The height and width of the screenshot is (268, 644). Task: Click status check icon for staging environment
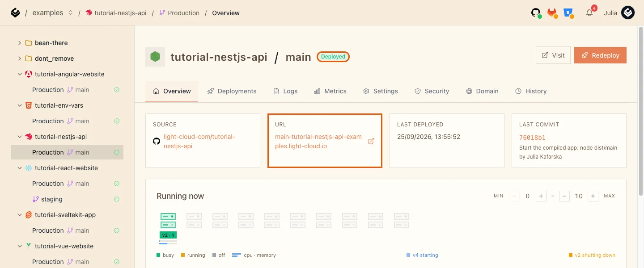(117, 199)
